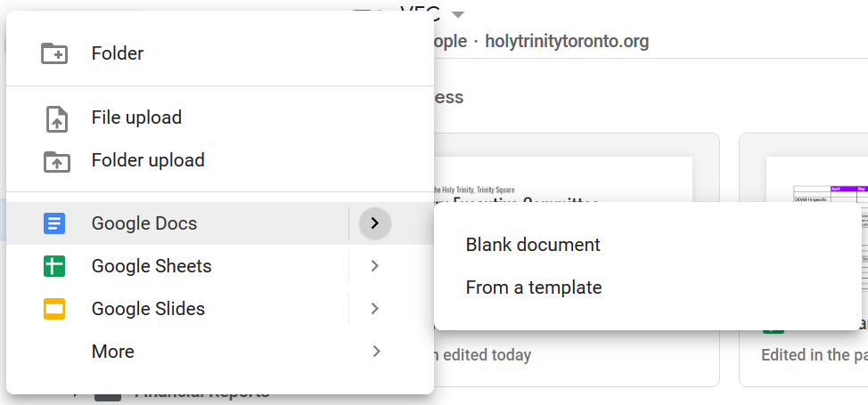
Task: Click the green Google Sheets icon
Action: (x=54, y=266)
